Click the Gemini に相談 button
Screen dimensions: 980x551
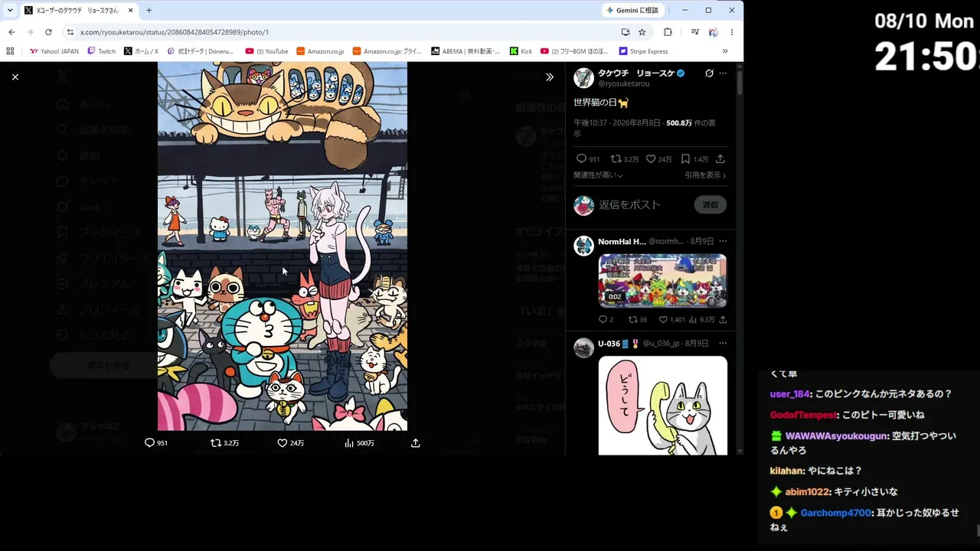[632, 11]
